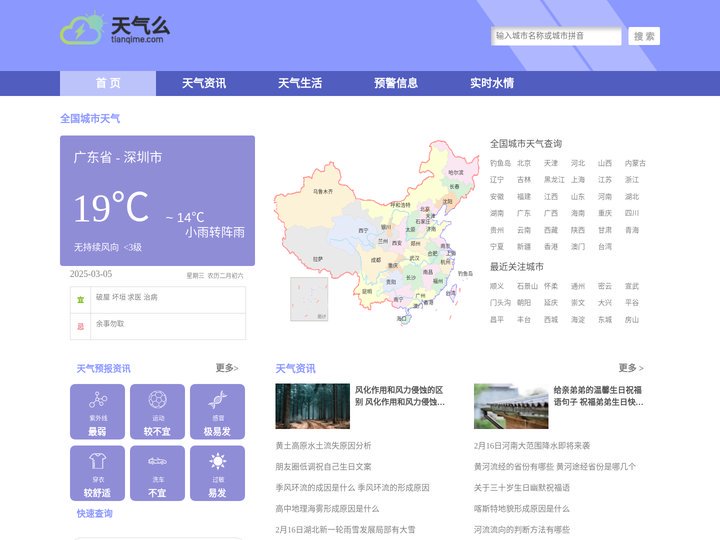
Task: Select 北京 in the province query list
Action: pos(524,163)
